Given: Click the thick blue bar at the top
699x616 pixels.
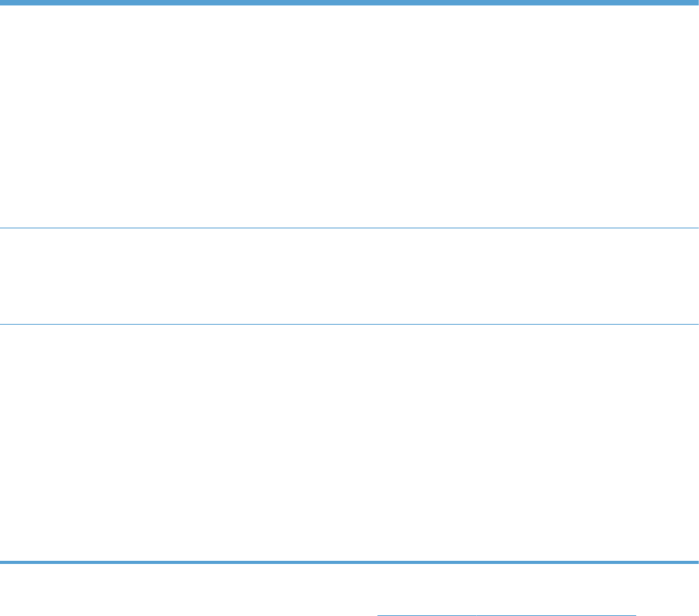Looking at the screenshot, I should click(x=349, y=2).
